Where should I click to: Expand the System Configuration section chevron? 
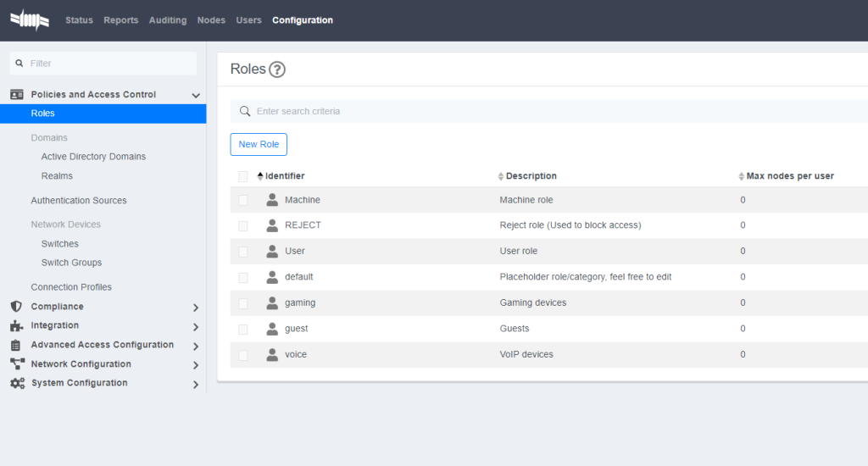point(196,385)
